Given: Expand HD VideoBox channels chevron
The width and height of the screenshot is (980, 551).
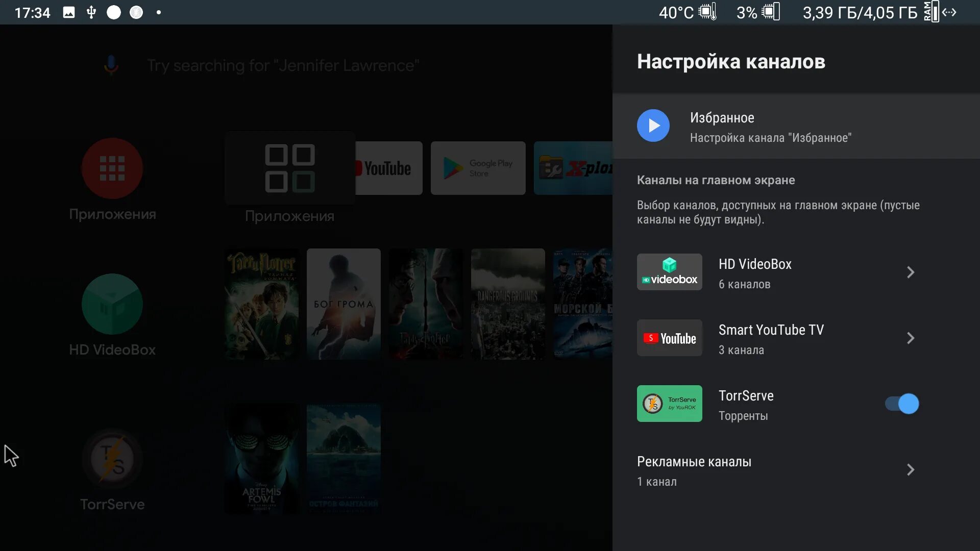Looking at the screenshot, I should tap(910, 272).
